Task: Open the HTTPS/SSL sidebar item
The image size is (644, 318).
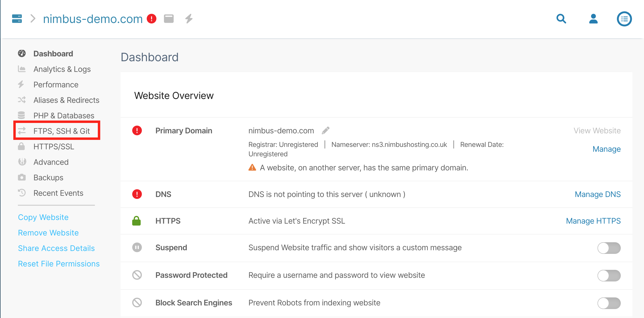Action: pos(54,146)
